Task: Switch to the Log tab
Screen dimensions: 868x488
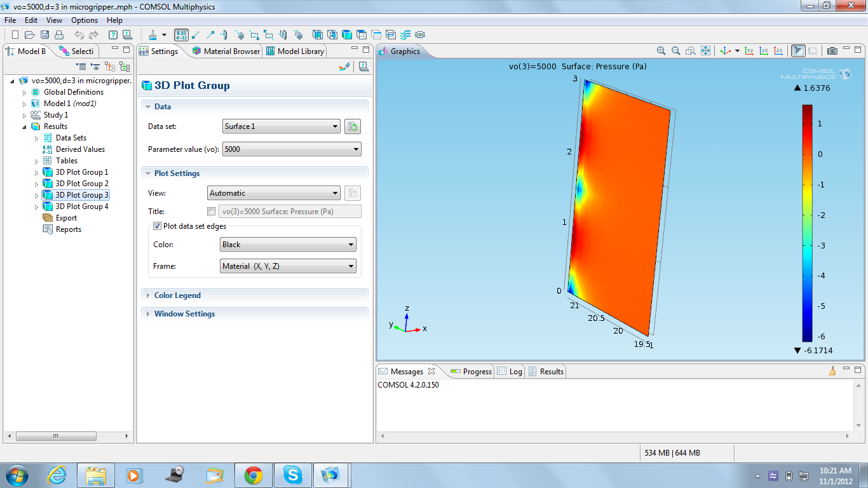Action: [510, 372]
